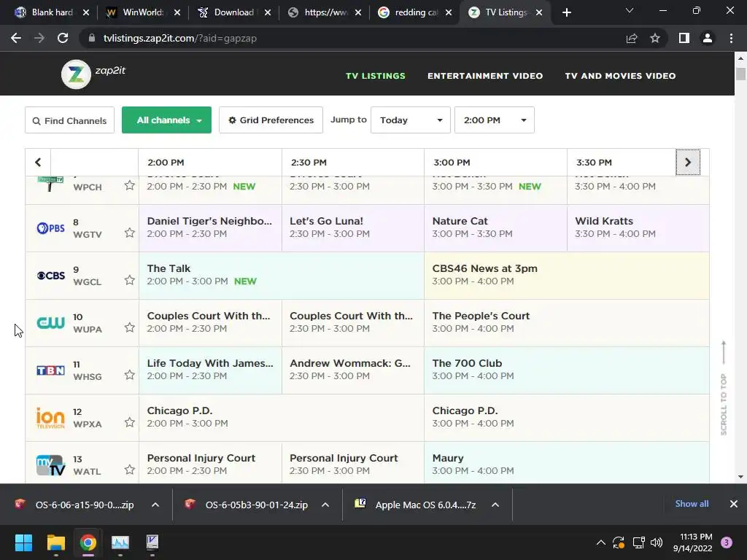Mark WATL channel as favorite

click(130, 470)
